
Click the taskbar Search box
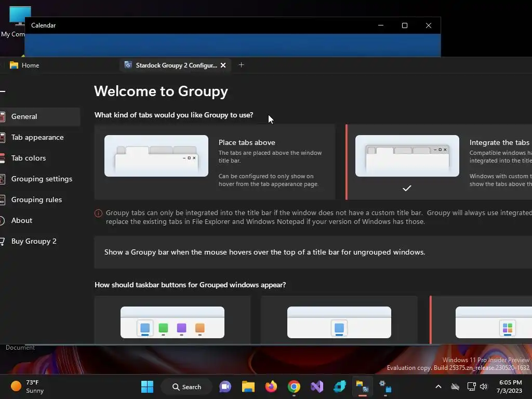pyautogui.click(x=187, y=387)
